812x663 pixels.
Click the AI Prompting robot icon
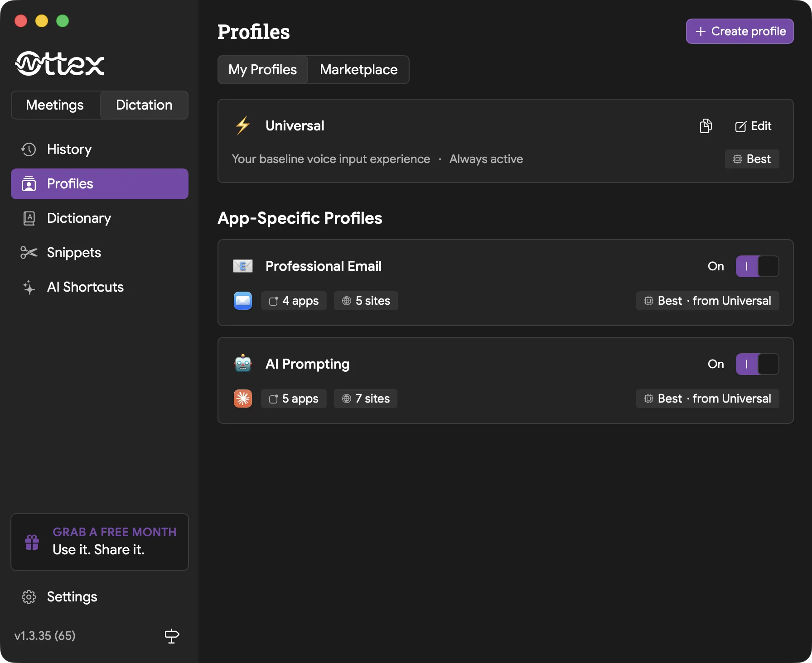[243, 364]
